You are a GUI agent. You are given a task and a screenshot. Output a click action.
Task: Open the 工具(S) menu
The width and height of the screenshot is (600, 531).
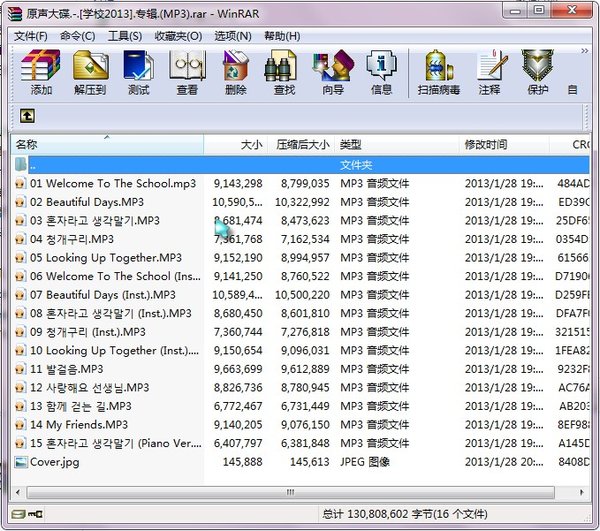pyautogui.click(x=125, y=36)
